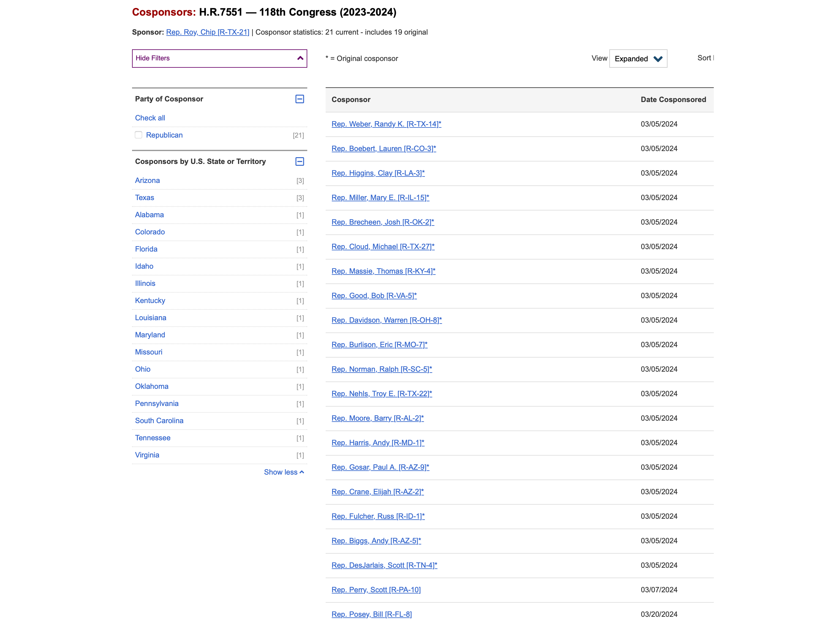Open sponsor Rep. Roy, Chip link
The width and height of the screenshot is (840, 622).
click(x=207, y=32)
